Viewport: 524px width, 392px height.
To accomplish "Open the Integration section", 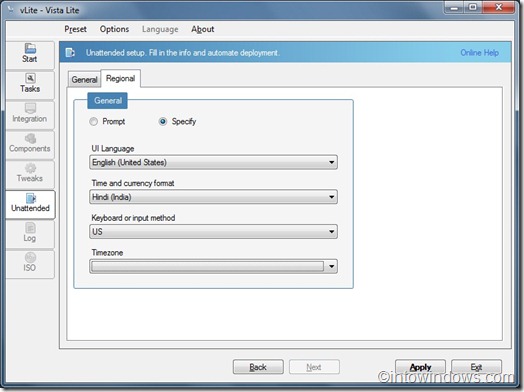I will 30,114.
